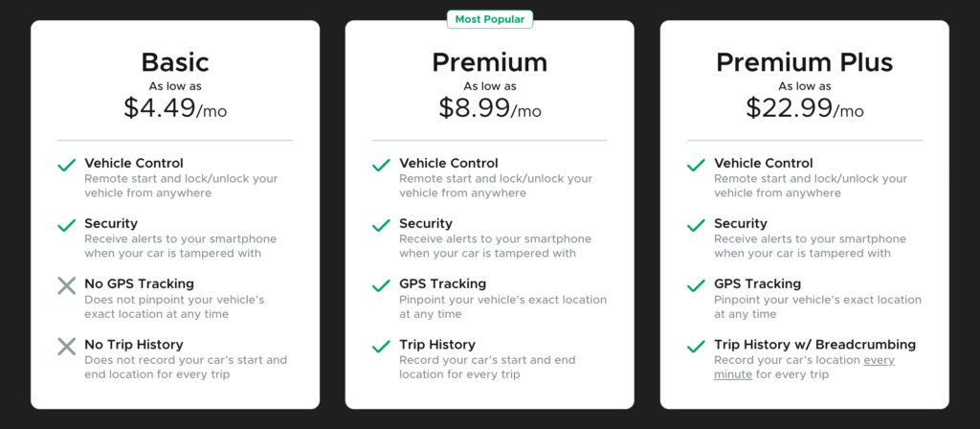Click the $4.49/mo price
The height and width of the screenshot is (429, 980).
tap(175, 109)
